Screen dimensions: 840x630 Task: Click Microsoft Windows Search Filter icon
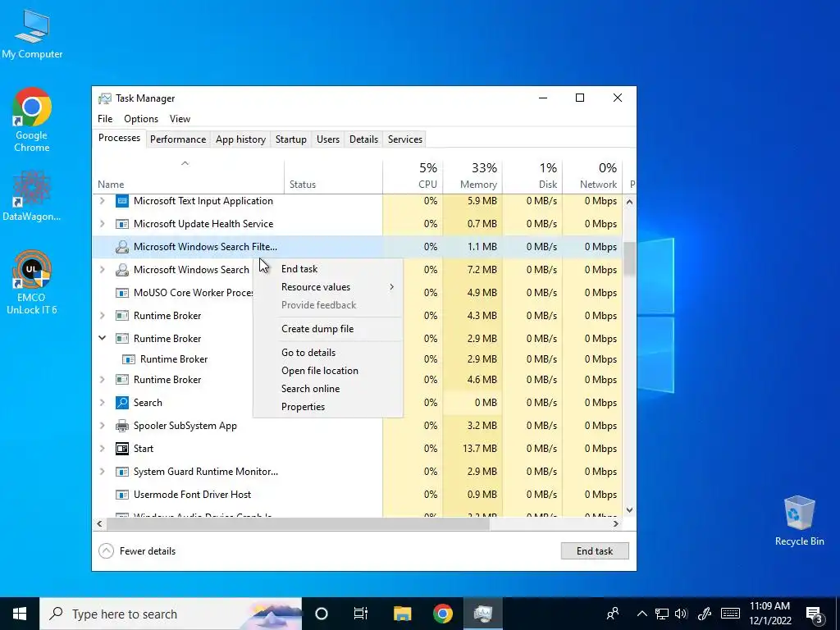click(122, 247)
